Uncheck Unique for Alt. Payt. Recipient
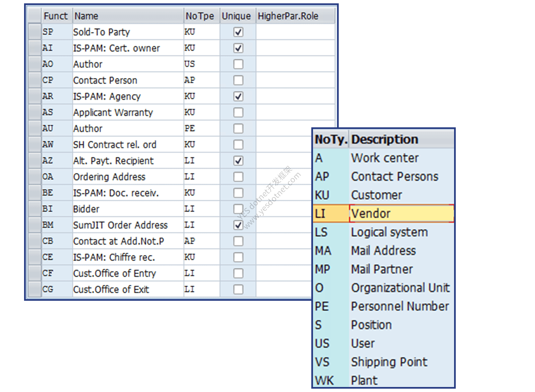Screen dimensions: 535x392 (x=238, y=161)
